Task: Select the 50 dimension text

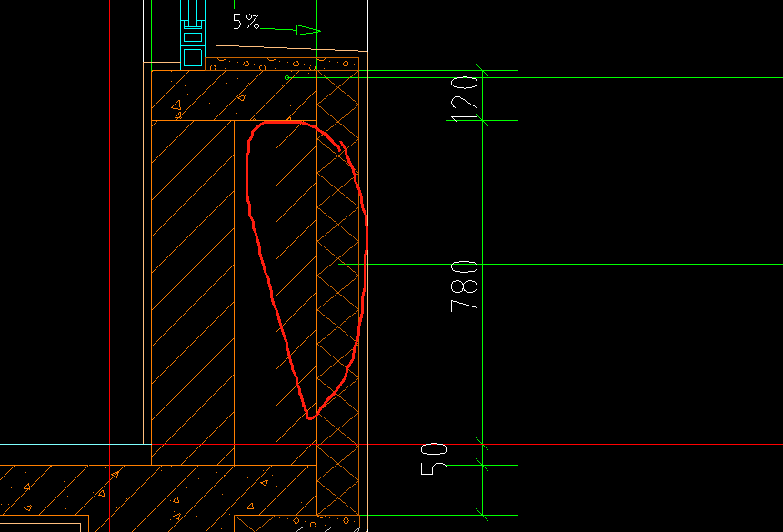Action: point(434,459)
